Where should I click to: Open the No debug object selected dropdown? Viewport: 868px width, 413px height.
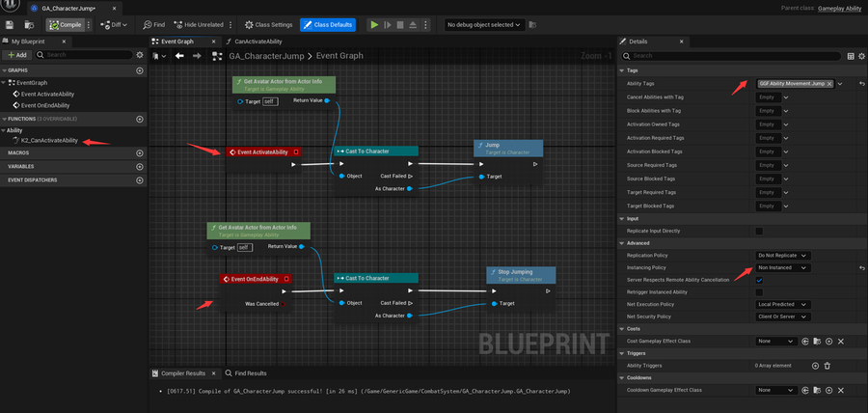tap(485, 25)
